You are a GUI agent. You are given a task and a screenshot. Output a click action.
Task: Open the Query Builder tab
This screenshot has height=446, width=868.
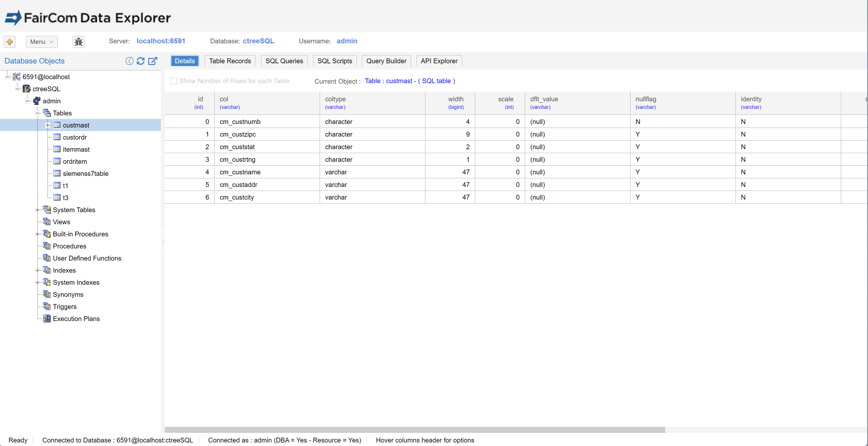click(386, 61)
